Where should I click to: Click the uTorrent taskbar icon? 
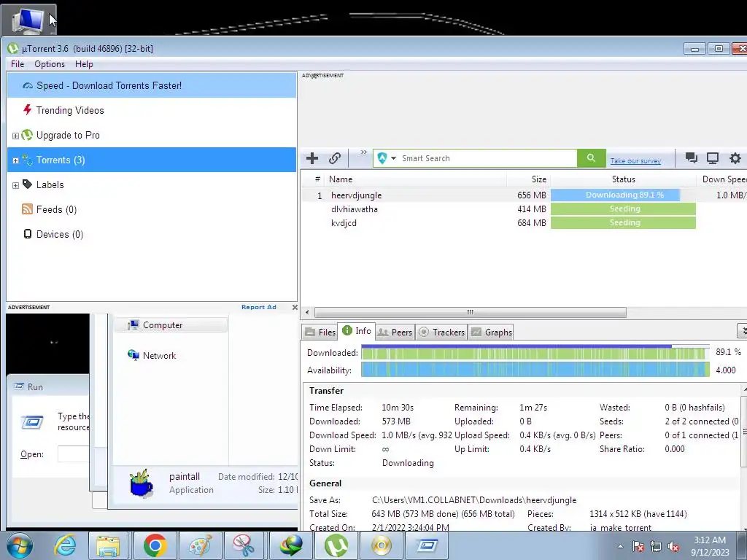pos(336,545)
